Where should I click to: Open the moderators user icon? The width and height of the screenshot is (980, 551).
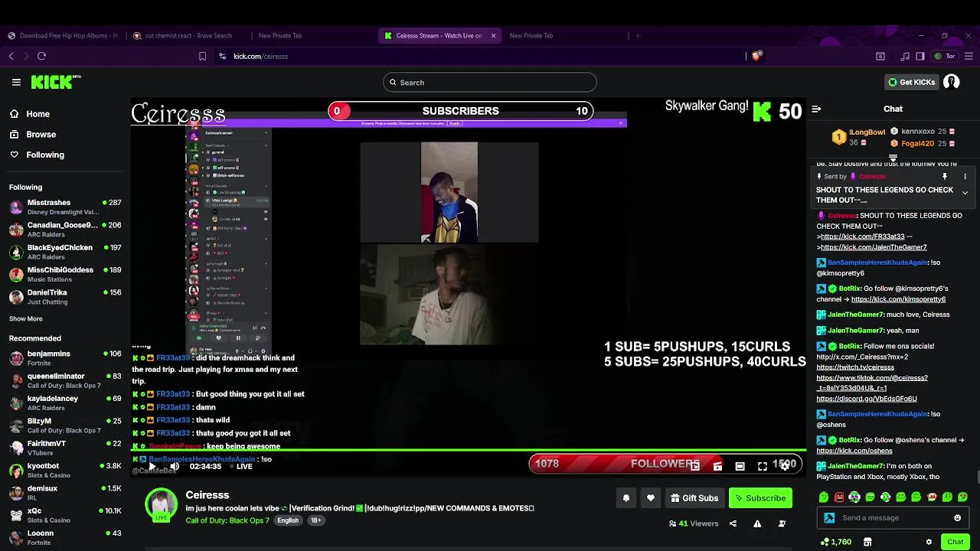[x=782, y=523]
